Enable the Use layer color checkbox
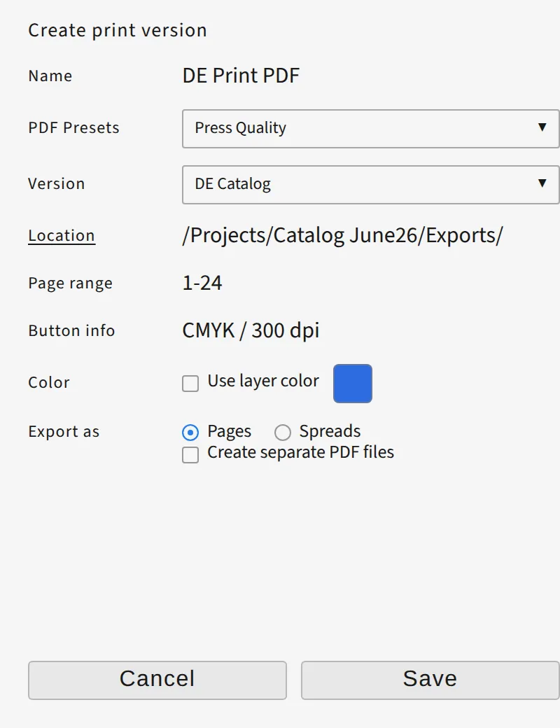 click(x=190, y=384)
